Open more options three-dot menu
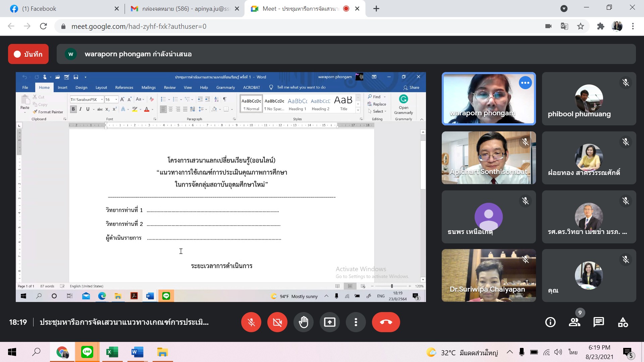 356,322
